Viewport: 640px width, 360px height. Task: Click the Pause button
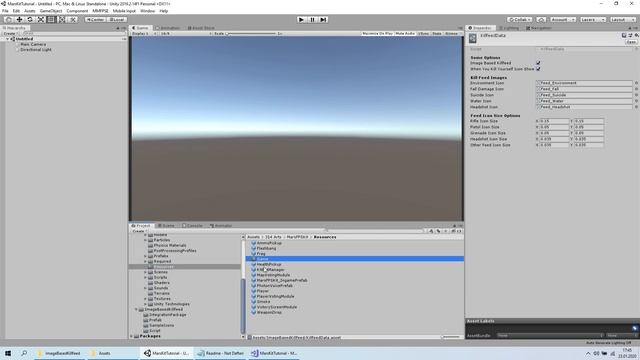[x=312, y=19]
